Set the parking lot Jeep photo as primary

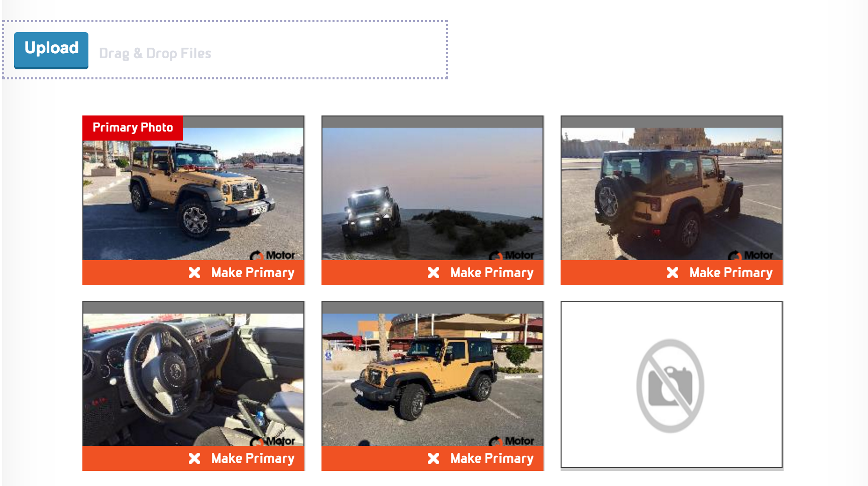click(492, 458)
